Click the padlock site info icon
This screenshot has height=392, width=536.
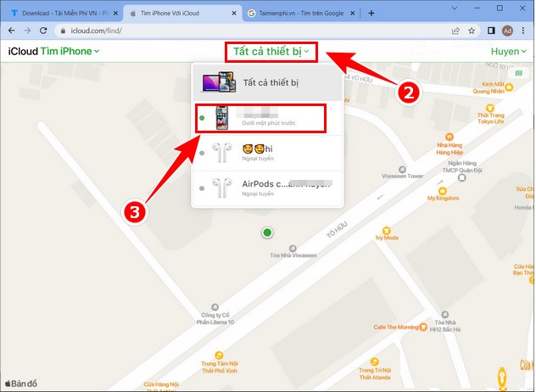63,31
